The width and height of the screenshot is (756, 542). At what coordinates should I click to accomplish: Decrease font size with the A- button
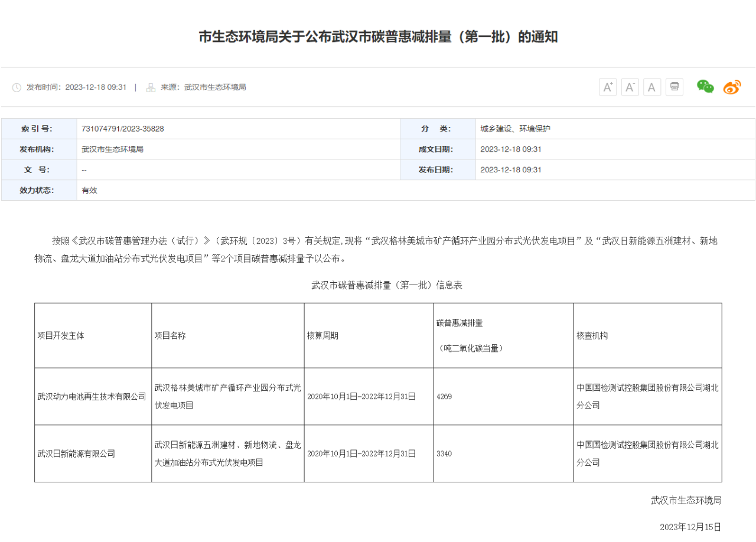click(x=630, y=87)
